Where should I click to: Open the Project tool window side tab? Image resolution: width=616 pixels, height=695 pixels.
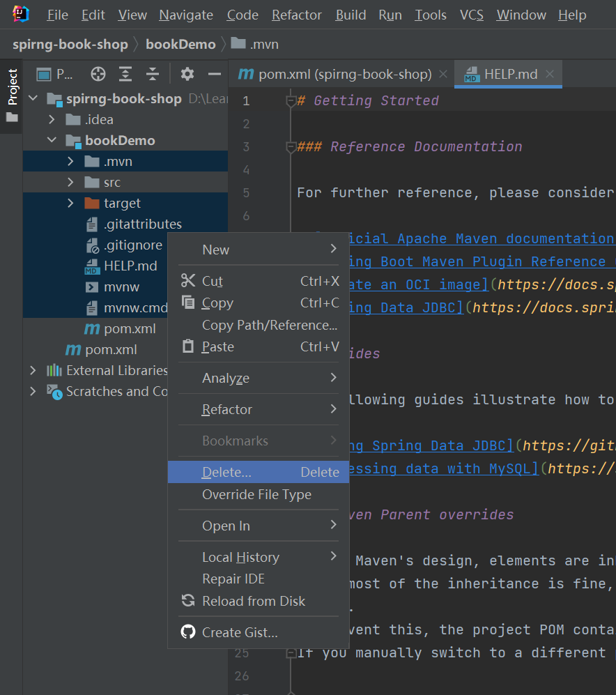click(12, 96)
